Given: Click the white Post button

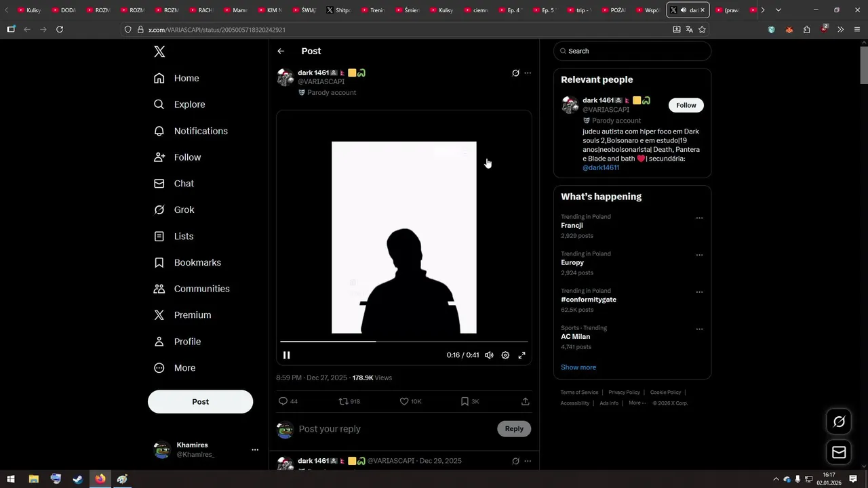Looking at the screenshot, I should click(200, 402).
